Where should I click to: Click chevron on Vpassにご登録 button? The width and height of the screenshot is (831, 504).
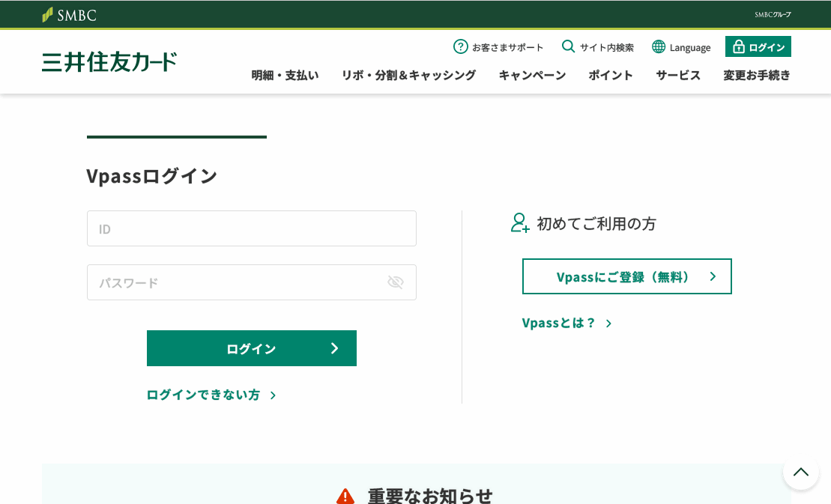[x=713, y=276]
